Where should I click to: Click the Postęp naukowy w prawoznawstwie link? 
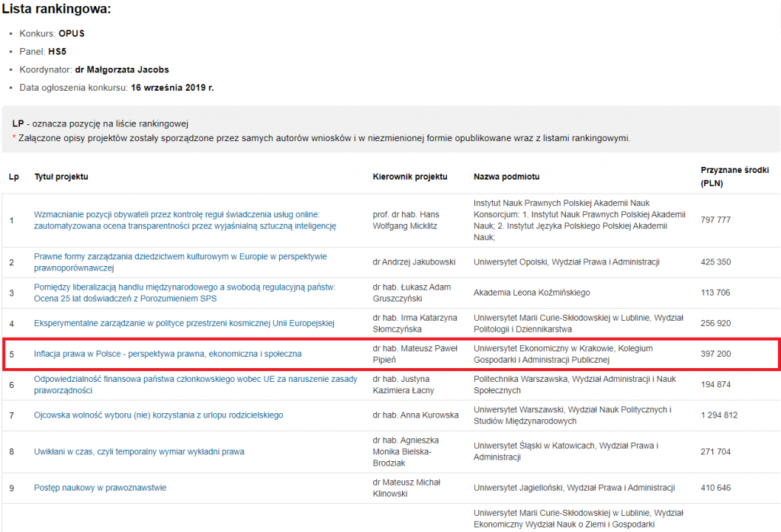pyautogui.click(x=100, y=488)
